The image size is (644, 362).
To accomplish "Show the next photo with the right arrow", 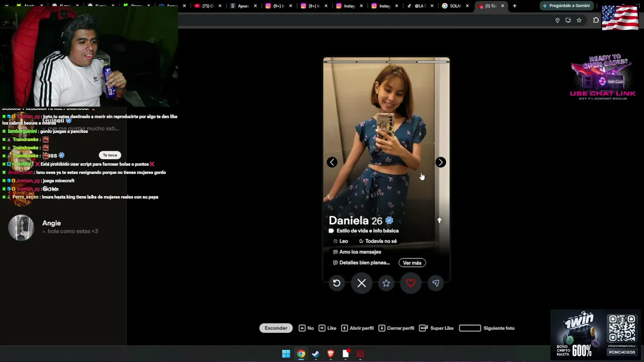I will tap(440, 162).
